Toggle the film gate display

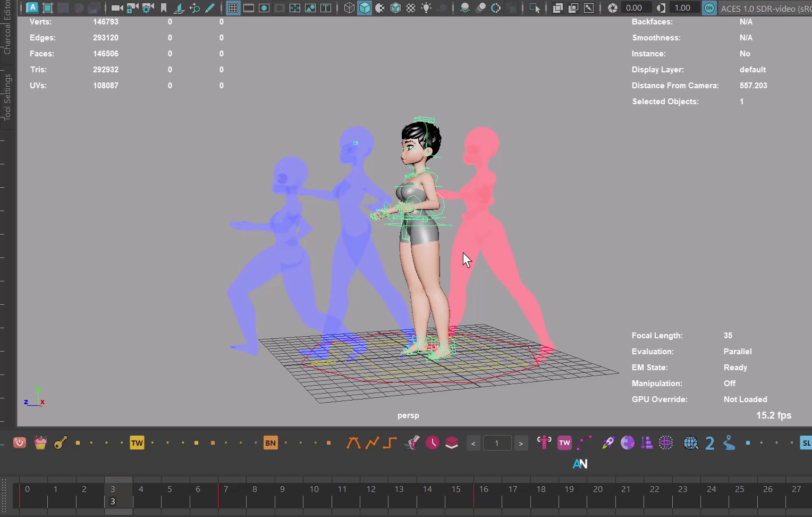(248, 8)
